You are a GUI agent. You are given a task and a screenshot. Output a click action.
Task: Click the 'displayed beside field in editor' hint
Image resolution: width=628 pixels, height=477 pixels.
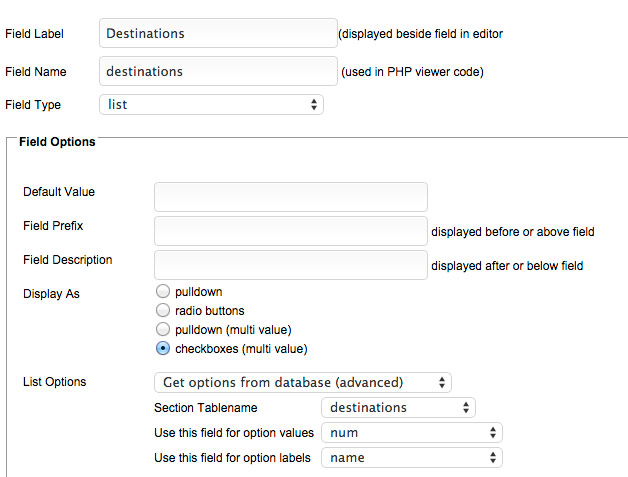[x=420, y=34]
